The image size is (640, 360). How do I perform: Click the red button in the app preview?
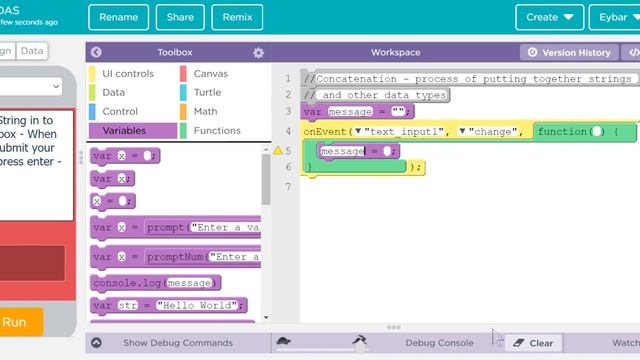pyautogui.click(x=32, y=262)
